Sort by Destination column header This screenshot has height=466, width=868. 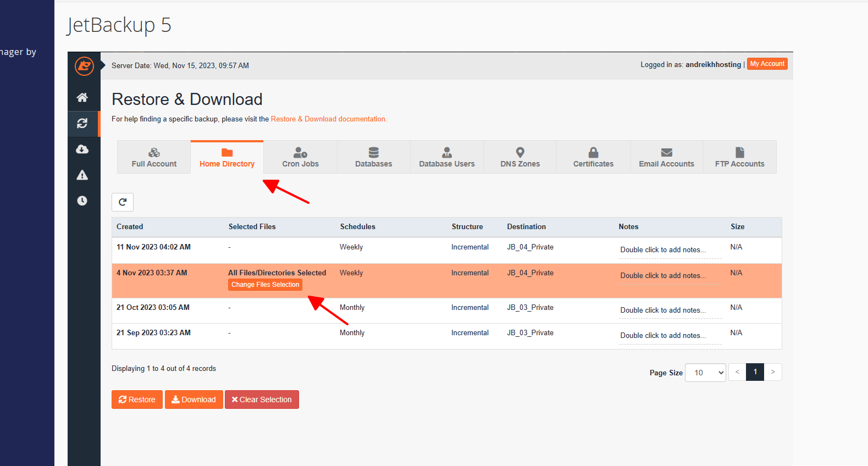(x=527, y=226)
